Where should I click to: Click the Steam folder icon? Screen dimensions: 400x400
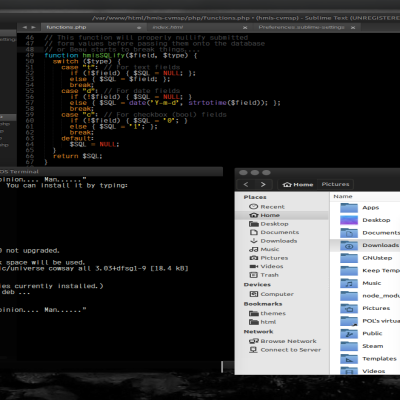[349, 346]
